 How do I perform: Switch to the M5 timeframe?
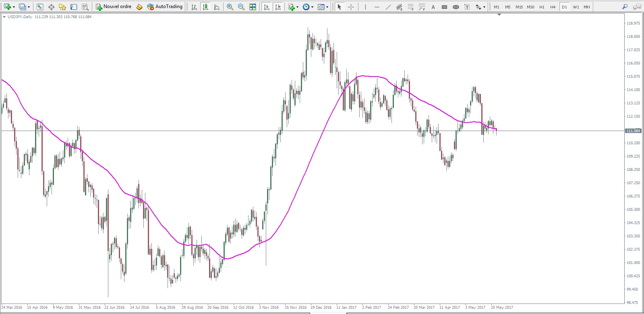tap(507, 7)
